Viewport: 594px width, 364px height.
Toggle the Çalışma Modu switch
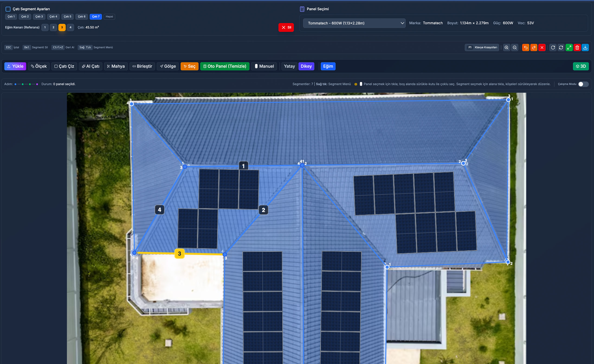click(583, 84)
